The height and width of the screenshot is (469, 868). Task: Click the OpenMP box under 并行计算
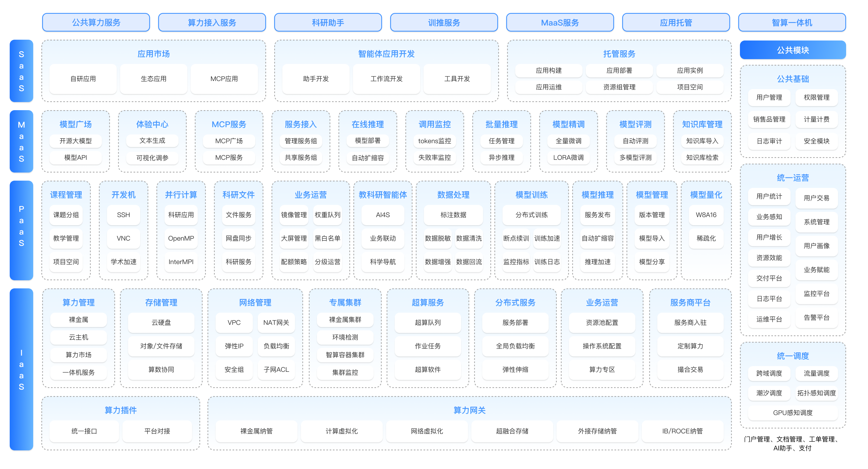pyautogui.click(x=181, y=238)
